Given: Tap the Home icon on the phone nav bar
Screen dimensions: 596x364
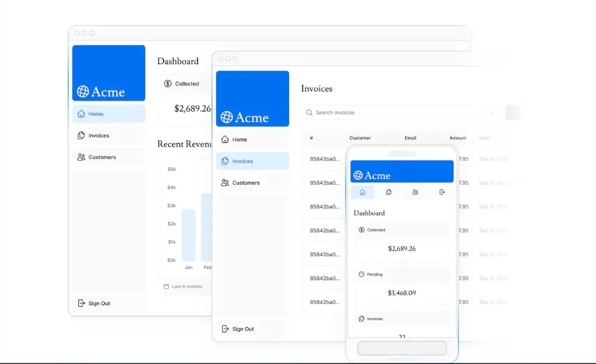Looking at the screenshot, I should (x=362, y=192).
